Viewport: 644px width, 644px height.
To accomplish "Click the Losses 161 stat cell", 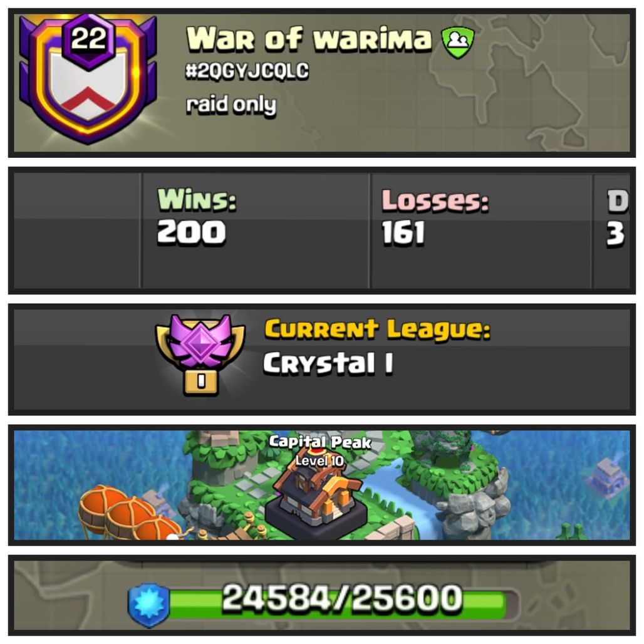I will point(480,231).
